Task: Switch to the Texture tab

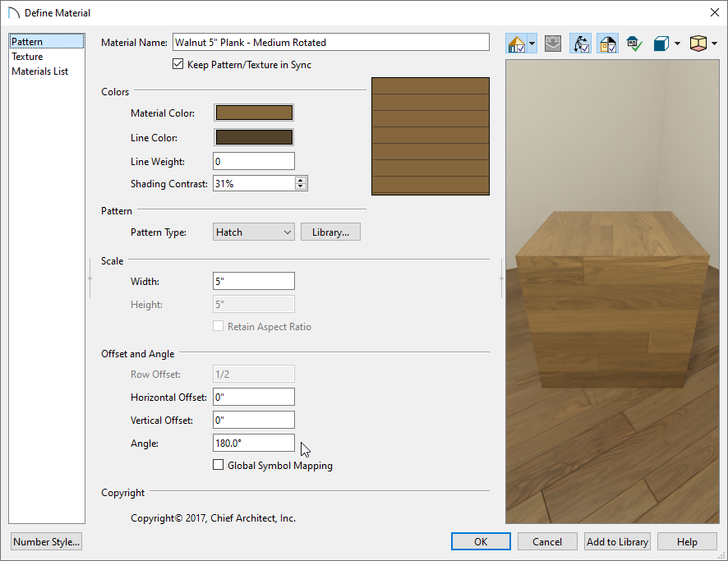Action: 28,56
